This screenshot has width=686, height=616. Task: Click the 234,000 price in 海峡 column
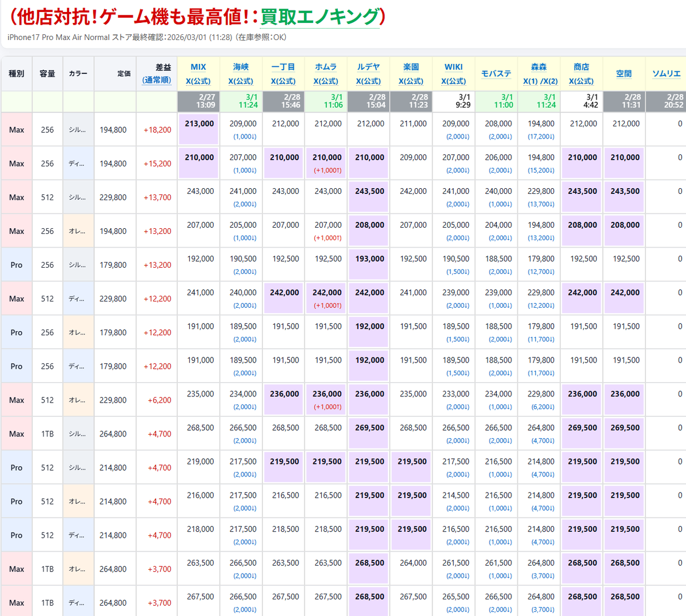(243, 394)
